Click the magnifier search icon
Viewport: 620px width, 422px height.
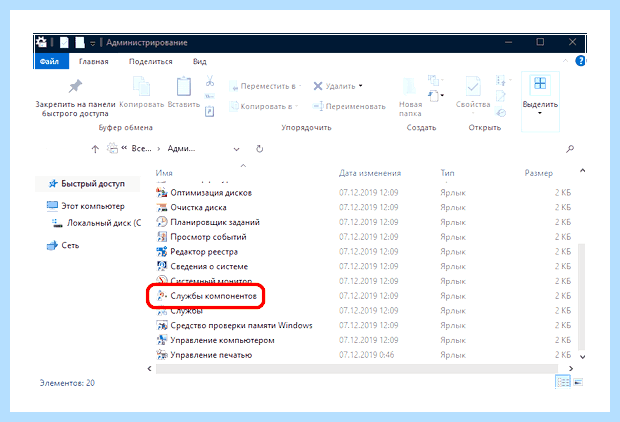[570, 149]
